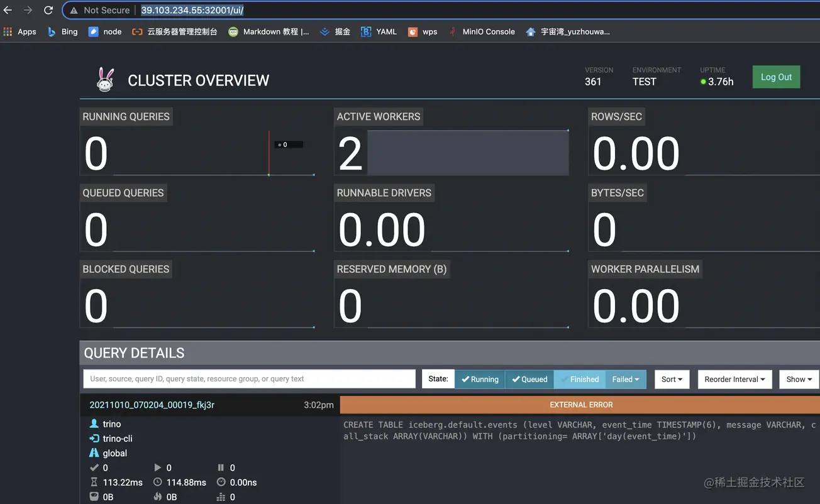Open the Sort dropdown

672,379
